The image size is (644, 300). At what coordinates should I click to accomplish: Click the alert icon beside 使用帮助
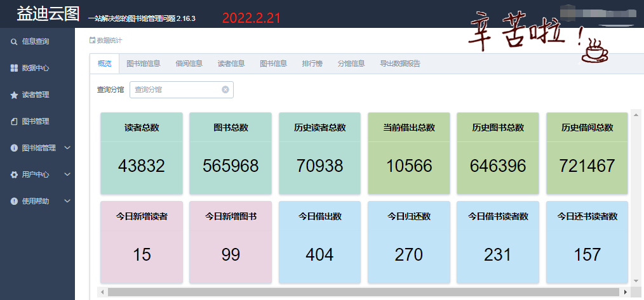pos(14,202)
